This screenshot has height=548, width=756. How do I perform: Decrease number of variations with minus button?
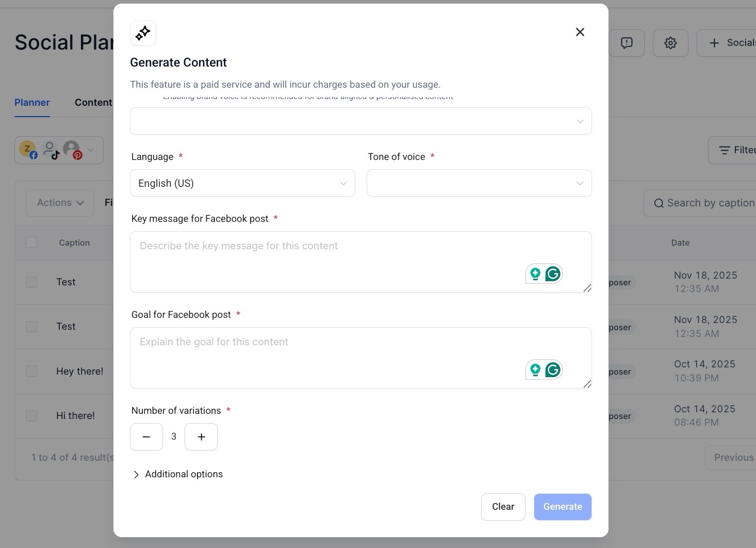point(146,437)
